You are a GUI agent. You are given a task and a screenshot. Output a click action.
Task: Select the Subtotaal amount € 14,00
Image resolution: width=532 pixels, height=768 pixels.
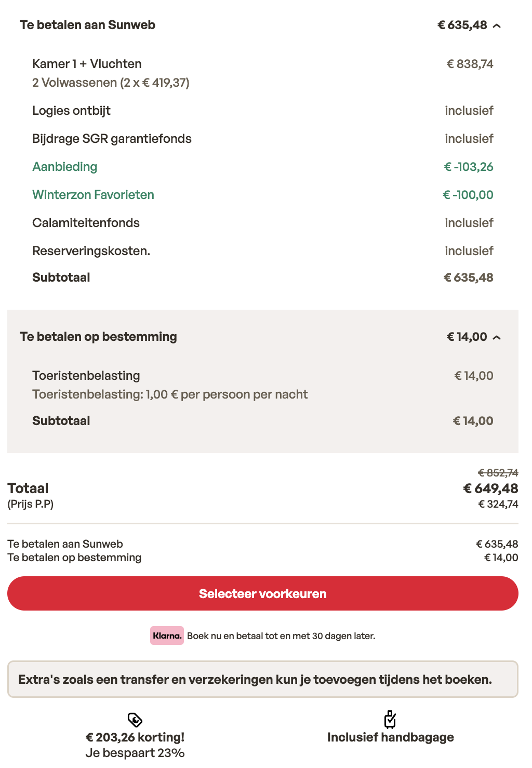(473, 420)
